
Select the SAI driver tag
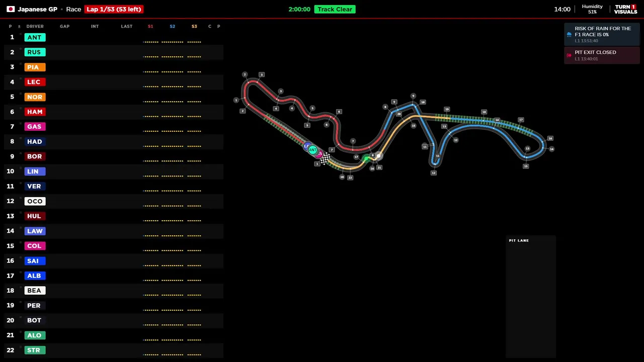coord(35,261)
